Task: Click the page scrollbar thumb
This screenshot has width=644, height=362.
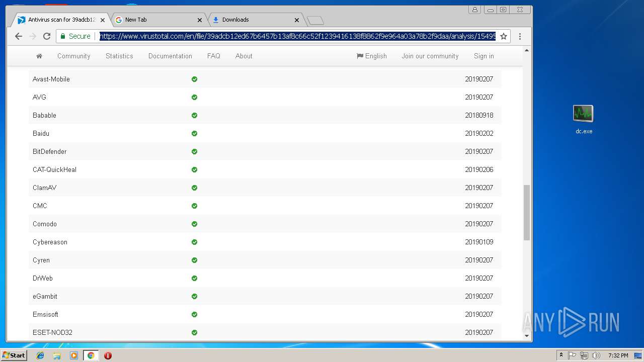Action: [527, 212]
